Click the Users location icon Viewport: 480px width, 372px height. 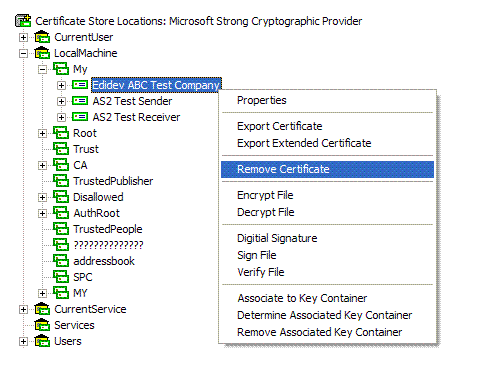42,341
